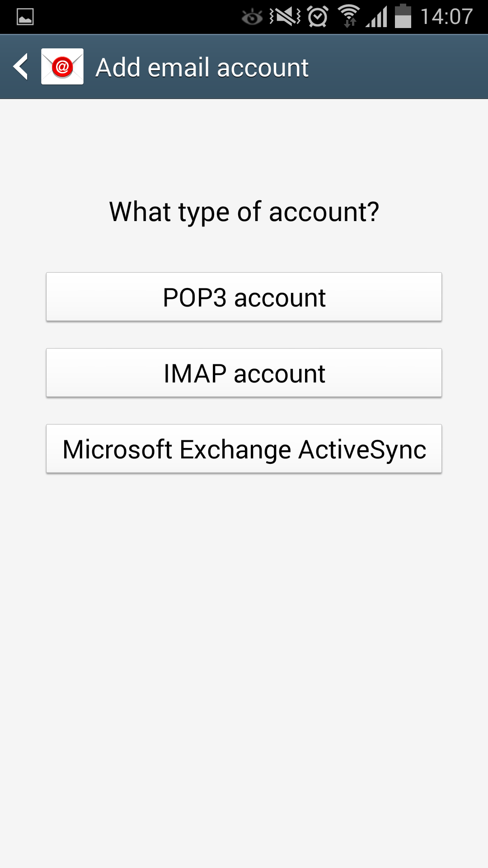Tap empty header area right of title

tap(398, 67)
